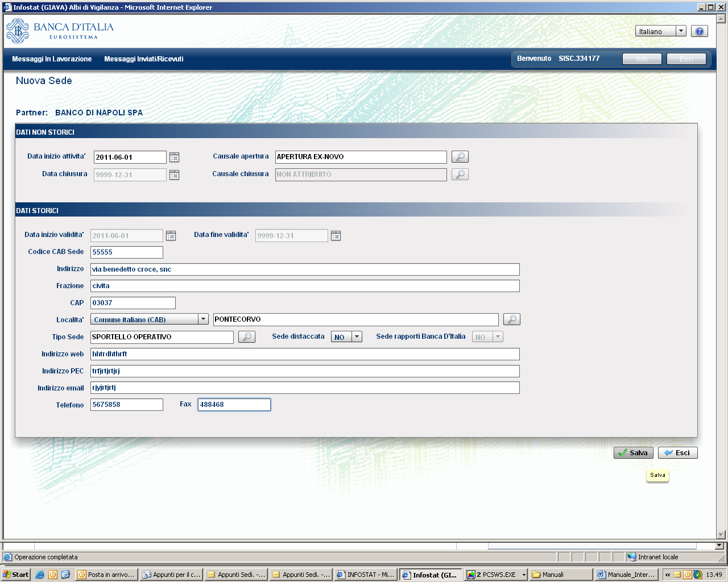This screenshot has width=728, height=582.
Task: Click the Indirizzo email field
Action: coord(305,388)
